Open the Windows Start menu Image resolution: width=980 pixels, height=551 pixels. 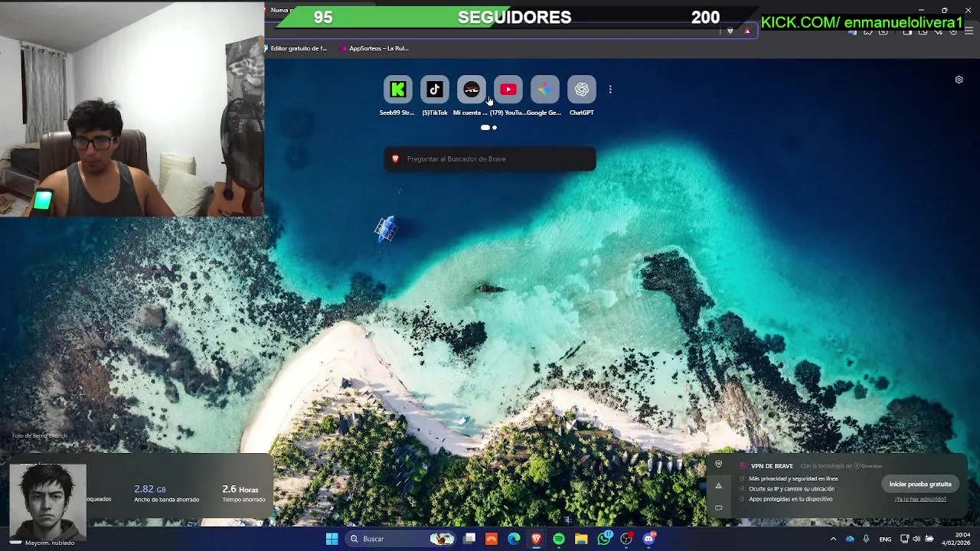pos(332,539)
